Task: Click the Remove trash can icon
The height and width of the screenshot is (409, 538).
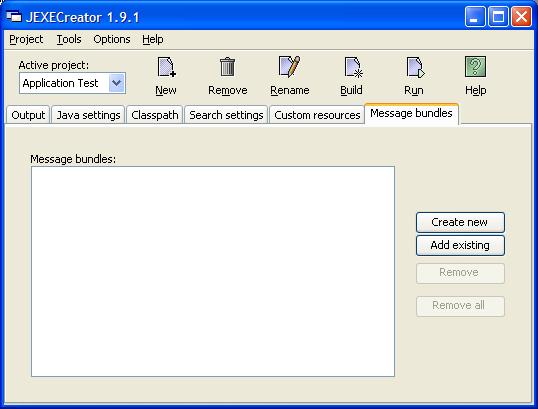Action: 227,67
